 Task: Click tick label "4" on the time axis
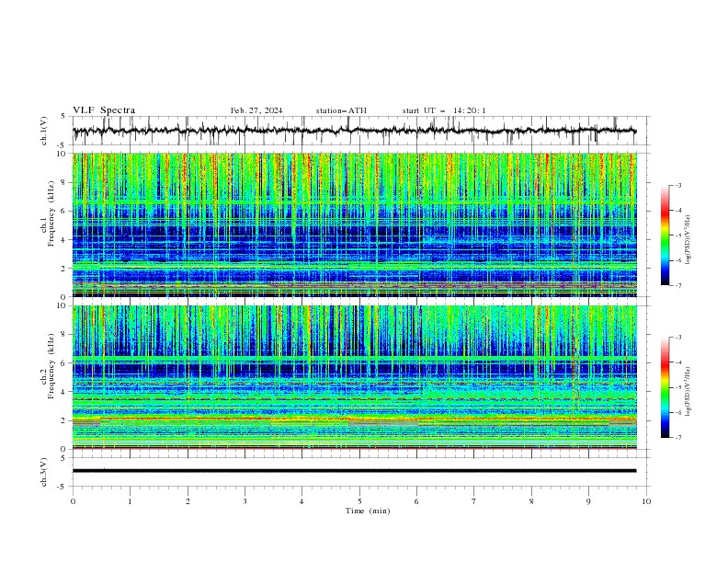tap(302, 501)
